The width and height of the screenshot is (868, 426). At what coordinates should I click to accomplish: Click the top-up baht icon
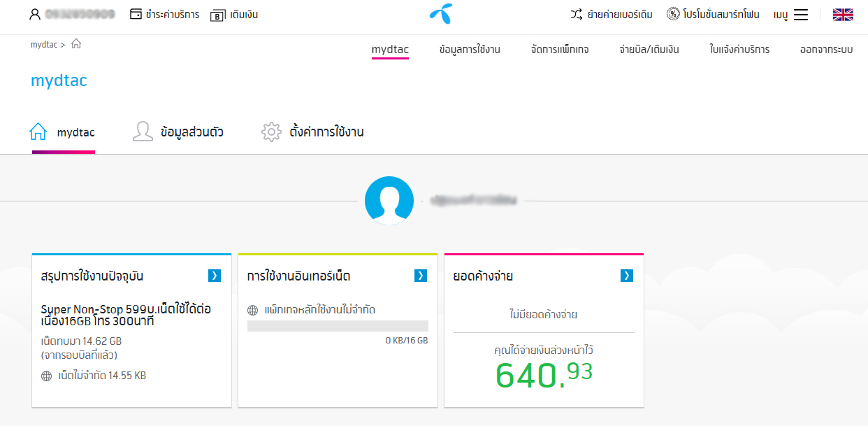click(x=217, y=15)
